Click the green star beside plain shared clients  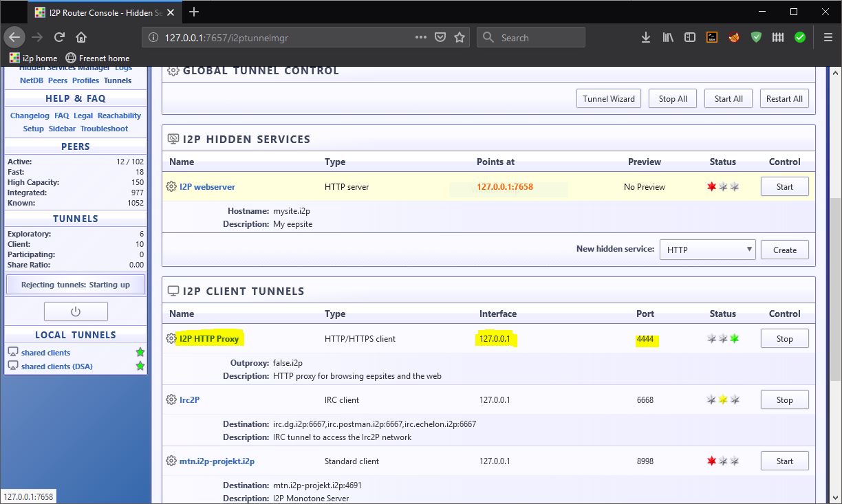pyautogui.click(x=140, y=352)
